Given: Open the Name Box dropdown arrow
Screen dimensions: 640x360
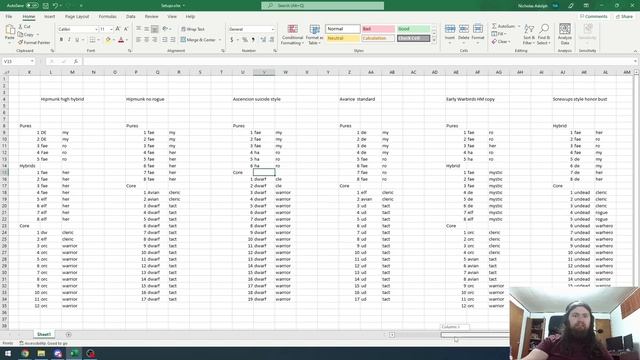Looking at the screenshot, I should [x=32, y=61].
